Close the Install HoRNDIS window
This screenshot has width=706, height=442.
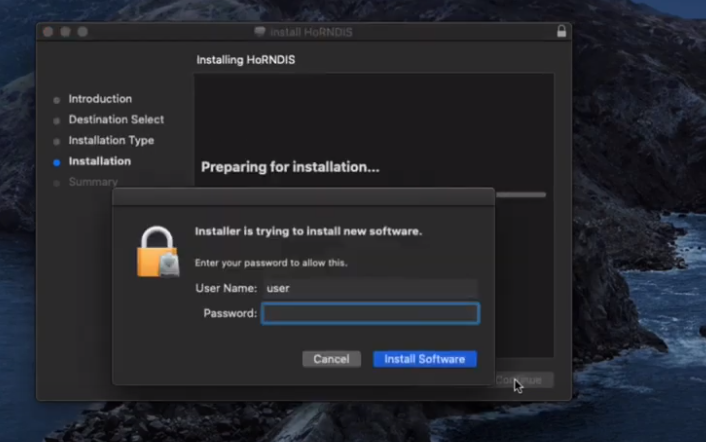pyautogui.click(x=48, y=32)
